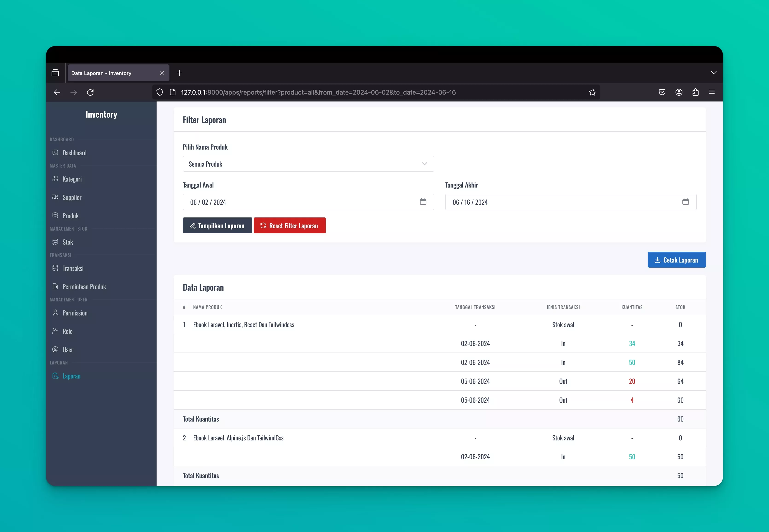Open the Firefox account icon

679,92
